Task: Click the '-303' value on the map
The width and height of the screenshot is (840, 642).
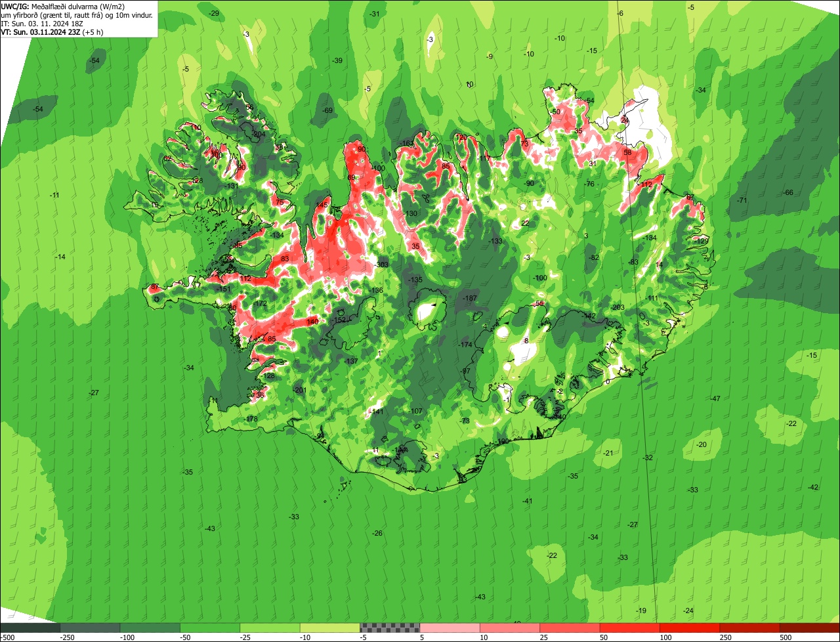Action: 381,265
